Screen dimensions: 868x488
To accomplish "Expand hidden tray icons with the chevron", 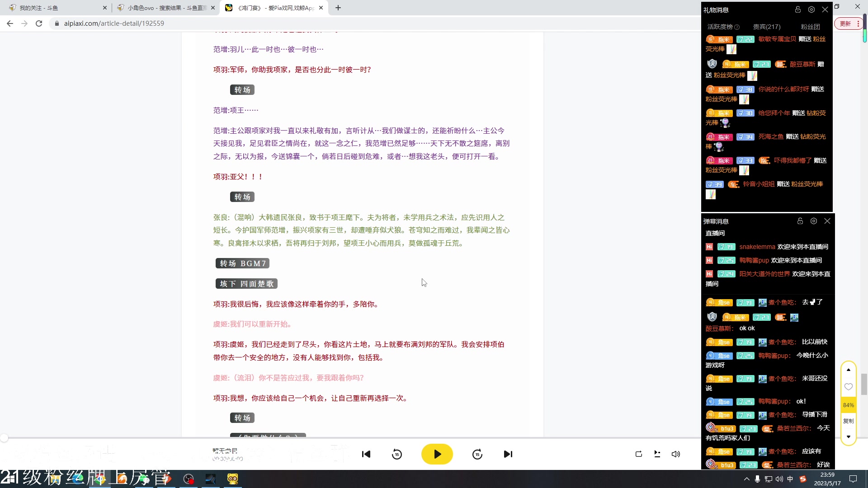I will click(x=746, y=479).
